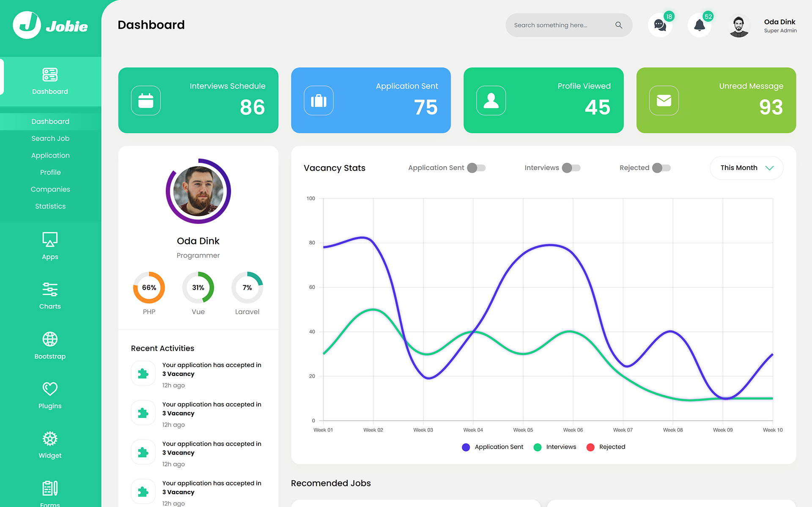
Task: Open the Widget gear icon
Action: (50, 438)
